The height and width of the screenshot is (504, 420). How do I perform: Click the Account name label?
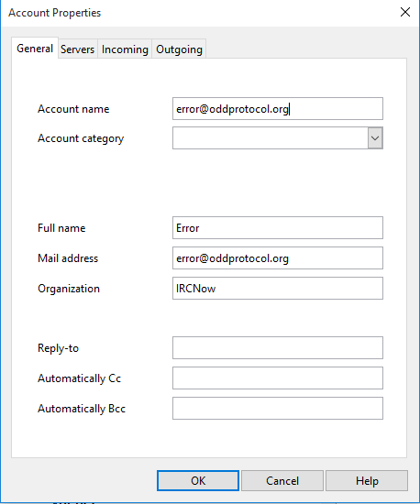pyautogui.click(x=73, y=109)
